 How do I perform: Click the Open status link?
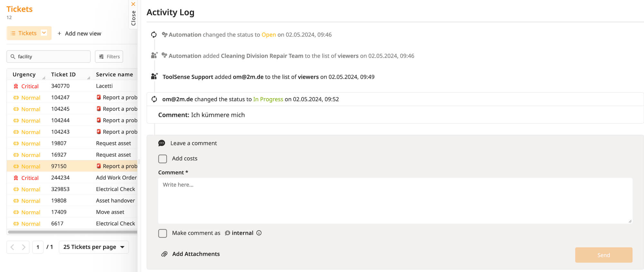point(269,34)
